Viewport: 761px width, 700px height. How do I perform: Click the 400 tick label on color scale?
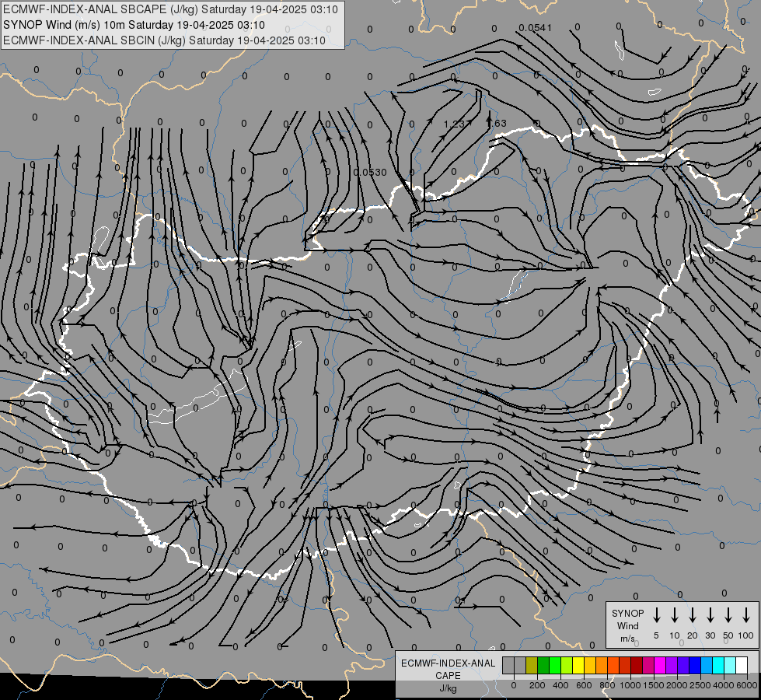click(560, 685)
